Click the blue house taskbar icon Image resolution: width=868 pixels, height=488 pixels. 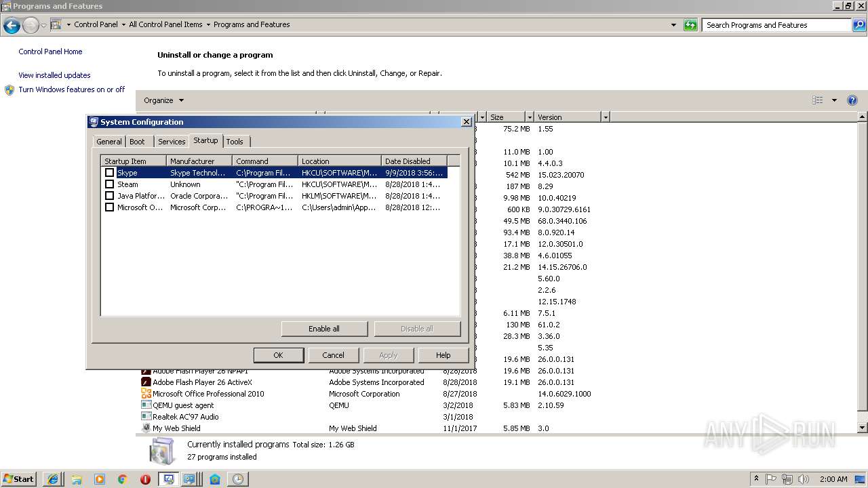point(215,479)
